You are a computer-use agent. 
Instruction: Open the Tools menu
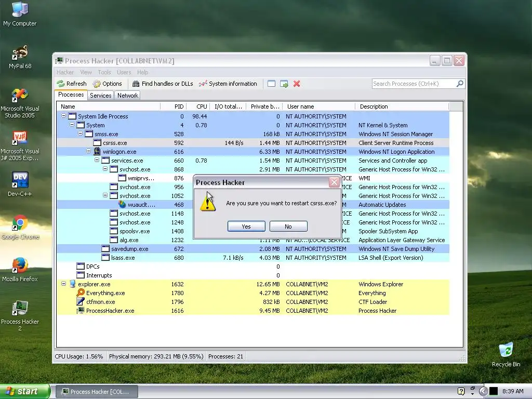click(x=104, y=72)
